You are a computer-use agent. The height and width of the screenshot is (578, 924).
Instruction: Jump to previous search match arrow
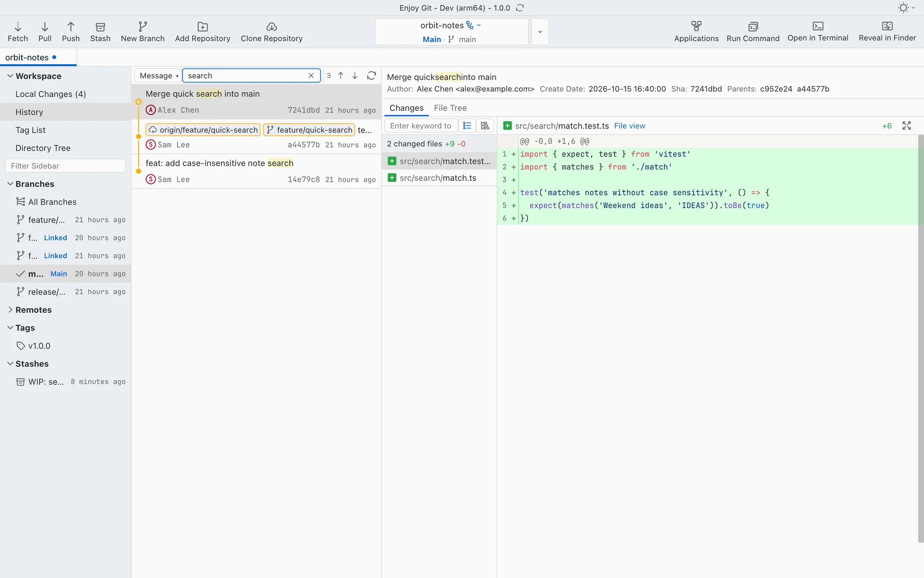coord(341,75)
